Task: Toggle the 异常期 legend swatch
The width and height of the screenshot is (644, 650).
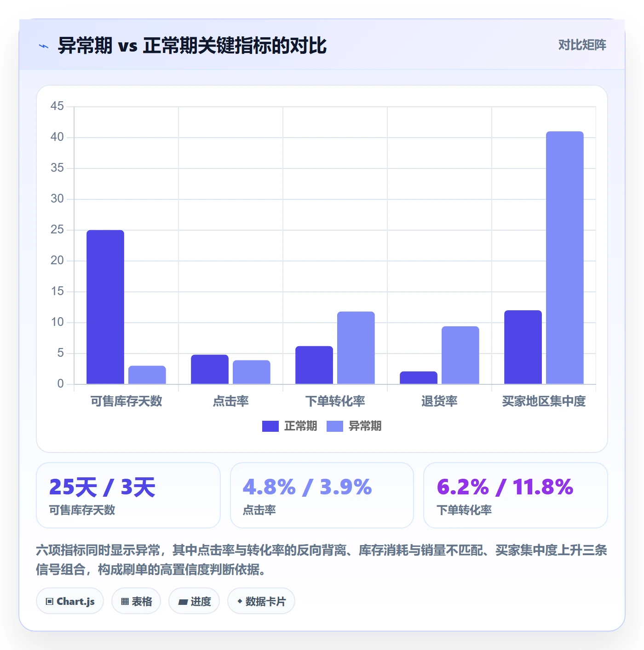Action: tap(334, 426)
